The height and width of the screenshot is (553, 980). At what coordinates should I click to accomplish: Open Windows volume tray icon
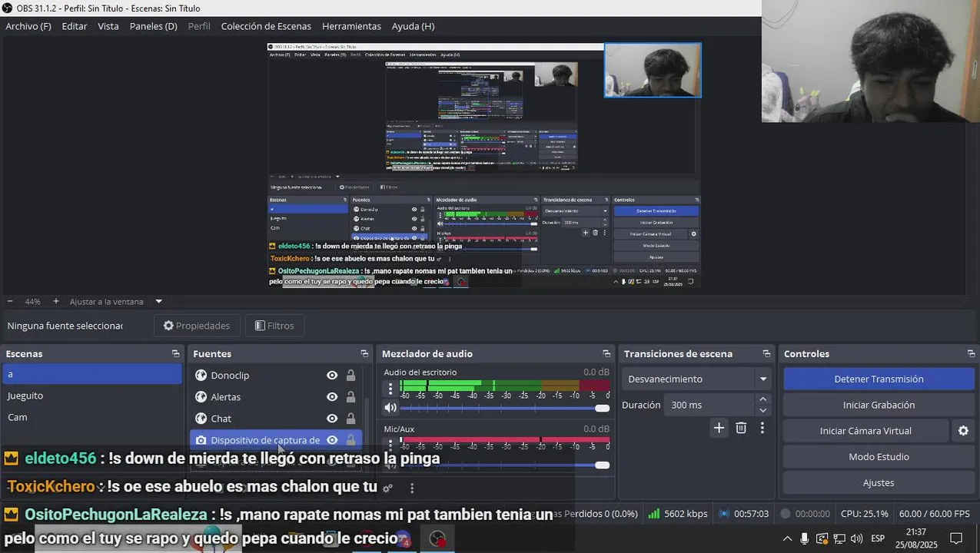(856, 538)
